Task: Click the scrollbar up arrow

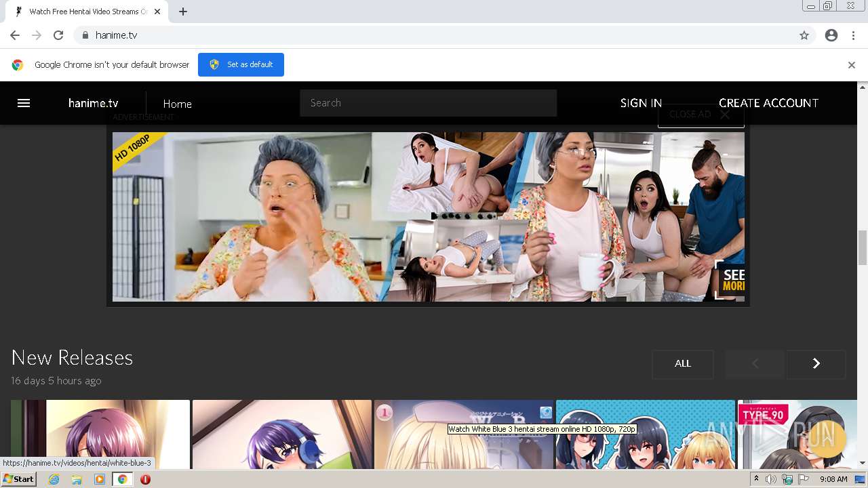Action: (x=863, y=87)
